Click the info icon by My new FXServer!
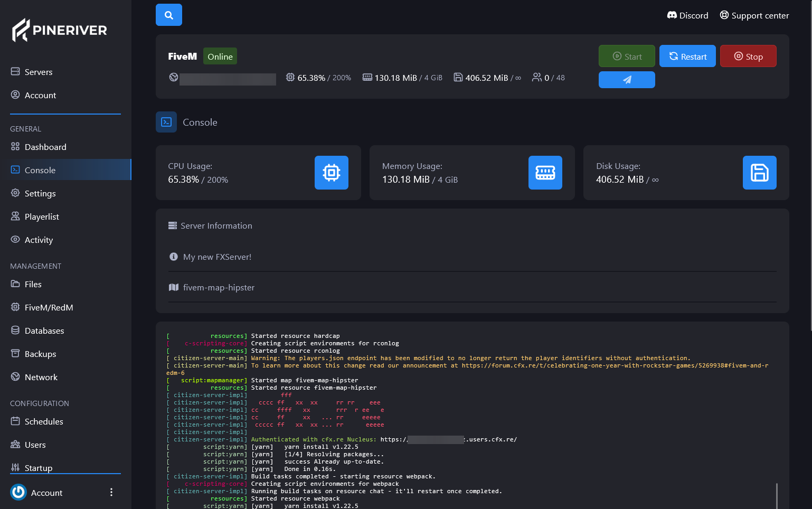Image resolution: width=812 pixels, height=509 pixels. pos(173,257)
